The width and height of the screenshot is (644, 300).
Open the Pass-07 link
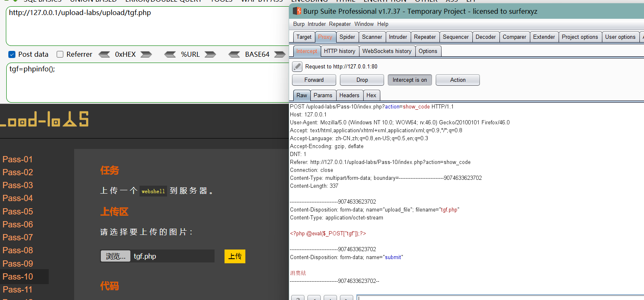[x=17, y=237]
